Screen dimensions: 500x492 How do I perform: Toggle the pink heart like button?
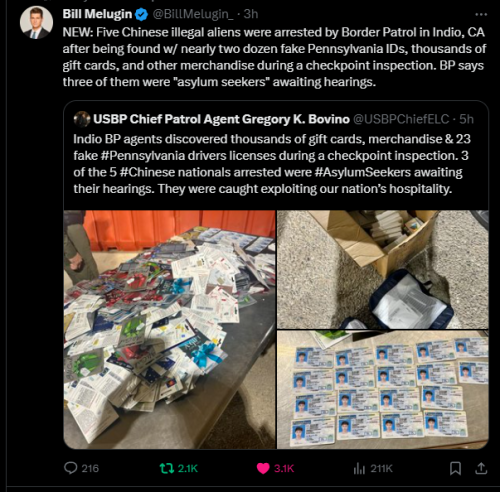[263, 468]
